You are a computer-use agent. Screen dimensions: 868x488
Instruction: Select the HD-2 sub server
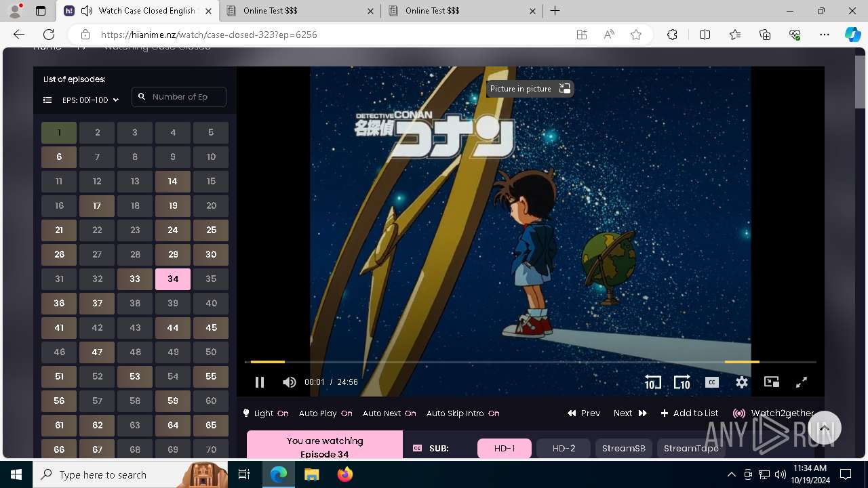(x=564, y=449)
